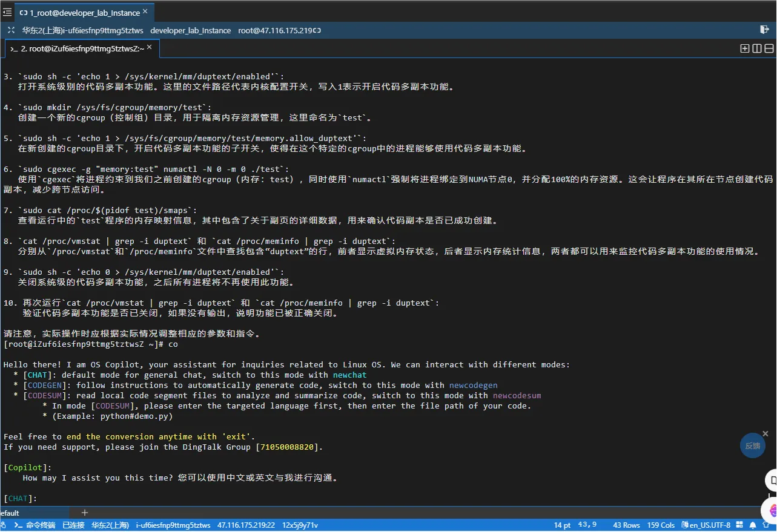Open the en_US.UTF-8 encoding selector

tap(706, 525)
